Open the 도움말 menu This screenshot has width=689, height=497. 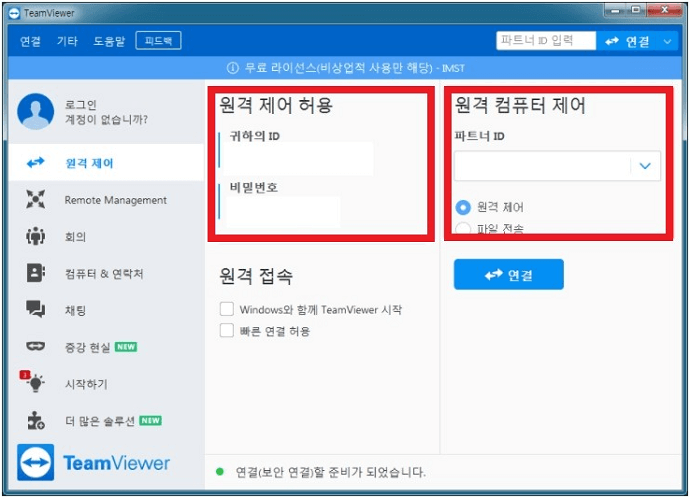coord(109,41)
